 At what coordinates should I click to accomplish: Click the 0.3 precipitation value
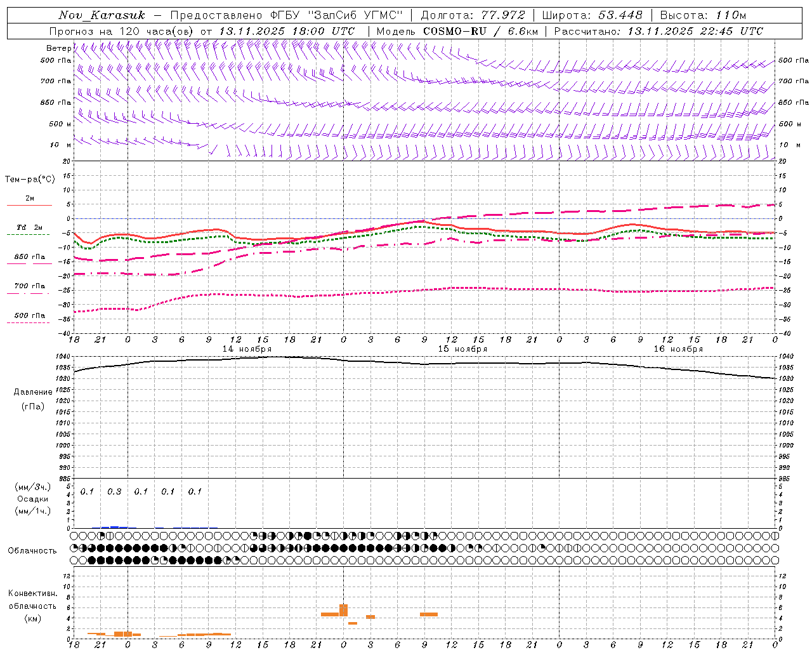tap(114, 491)
